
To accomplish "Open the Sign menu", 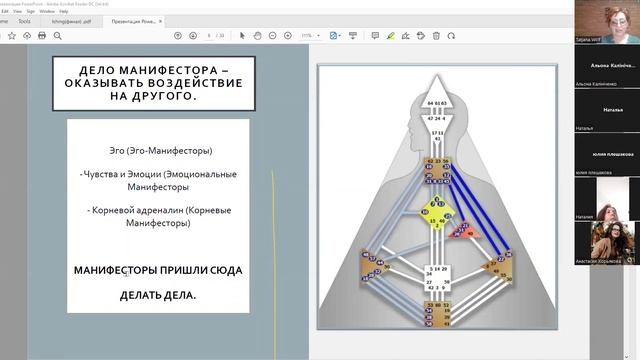I will 31,11.
